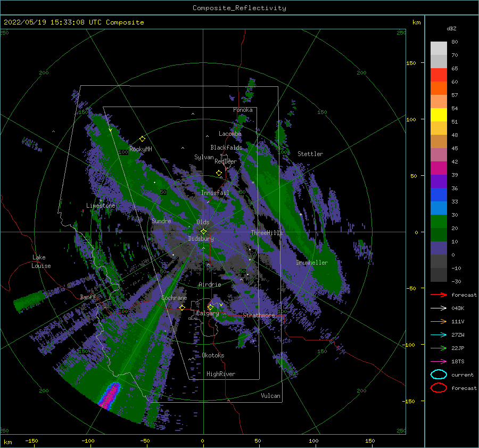Click the white 04DK arrow legend icon
The height and width of the screenshot is (448, 479).
click(439, 308)
